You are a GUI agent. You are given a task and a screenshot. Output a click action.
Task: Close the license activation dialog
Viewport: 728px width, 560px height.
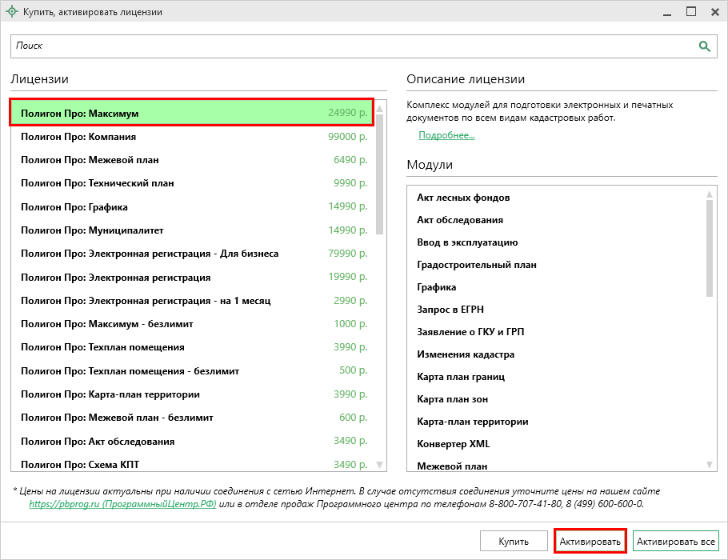(713, 12)
